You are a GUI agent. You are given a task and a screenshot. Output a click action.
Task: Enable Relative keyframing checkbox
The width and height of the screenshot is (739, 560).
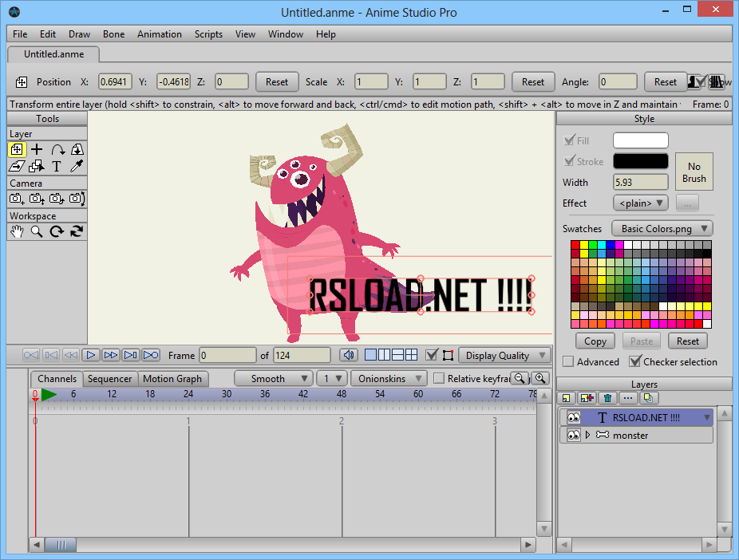click(439, 379)
